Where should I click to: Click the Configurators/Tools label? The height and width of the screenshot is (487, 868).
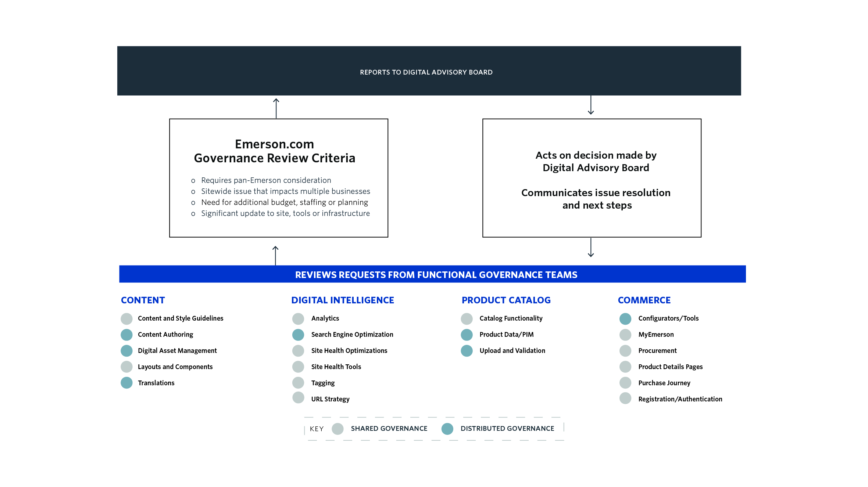click(668, 318)
